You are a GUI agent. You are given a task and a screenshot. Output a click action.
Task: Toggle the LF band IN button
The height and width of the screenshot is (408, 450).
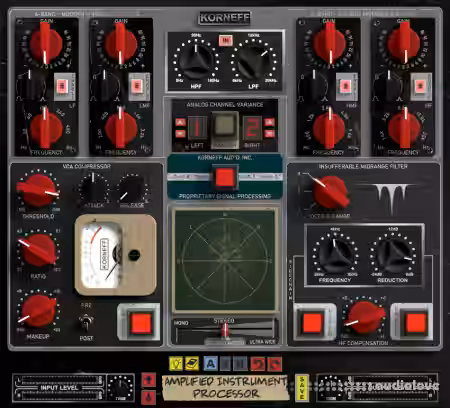(62, 86)
